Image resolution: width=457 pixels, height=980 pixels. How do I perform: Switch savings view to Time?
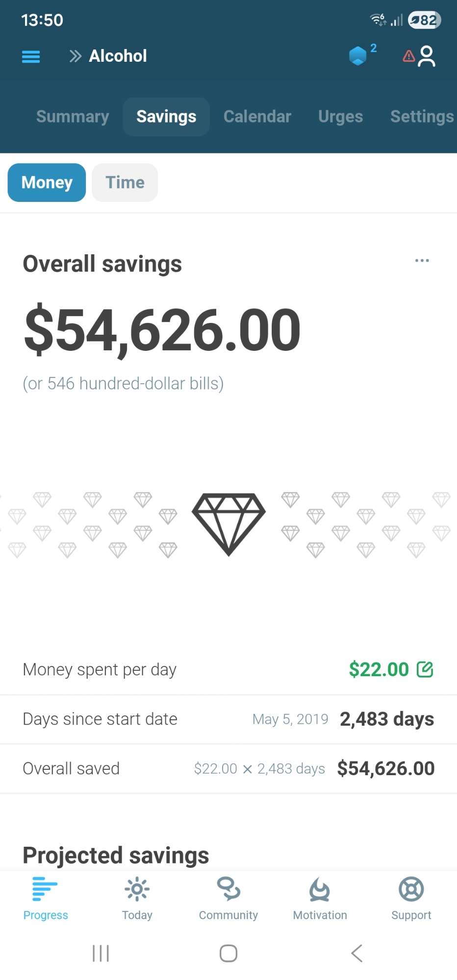point(125,182)
